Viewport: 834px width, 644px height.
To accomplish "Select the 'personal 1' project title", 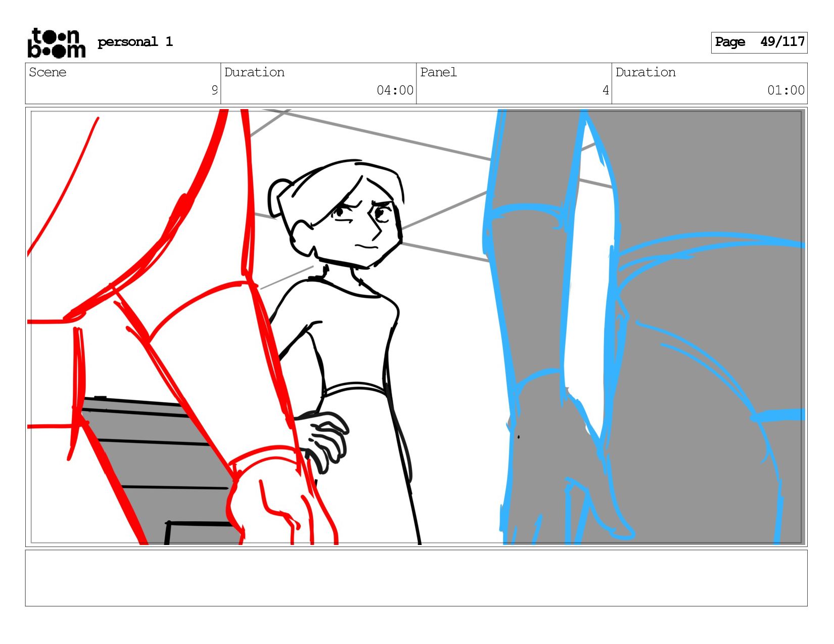I will pos(135,42).
